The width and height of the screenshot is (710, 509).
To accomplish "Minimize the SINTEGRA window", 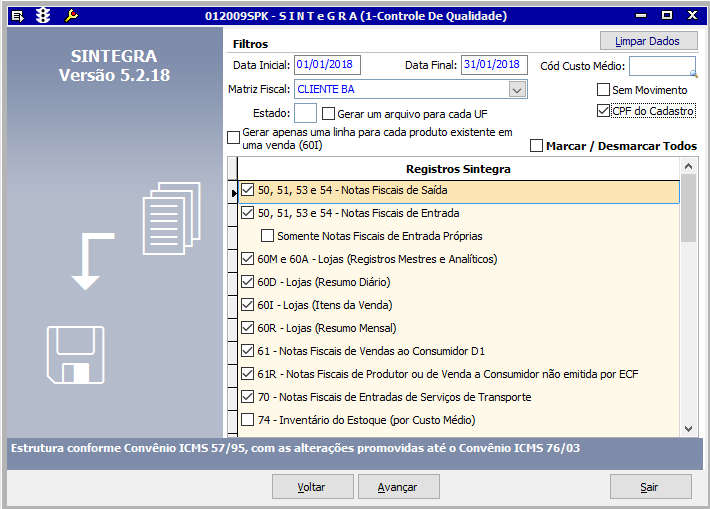I will click(641, 16).
